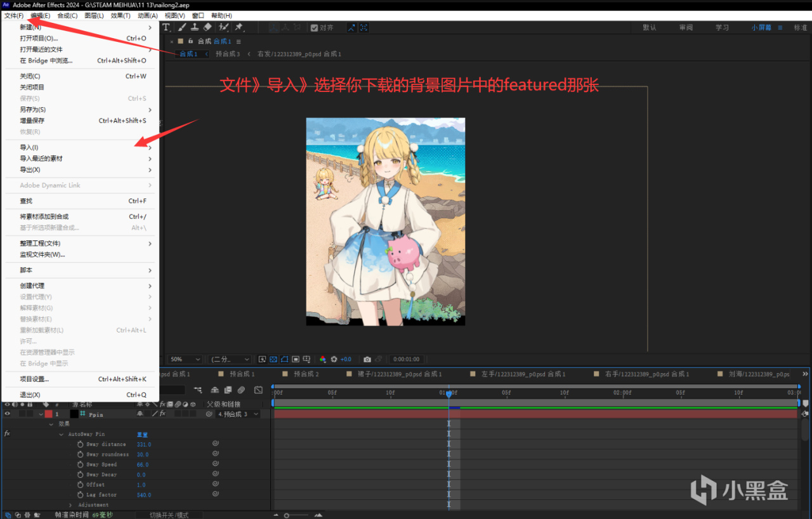Image resolution: width=812 pixels, height=519 pixels.
Task: Click stopwatch for Lag factor
Action: click(x=81, y=495)
